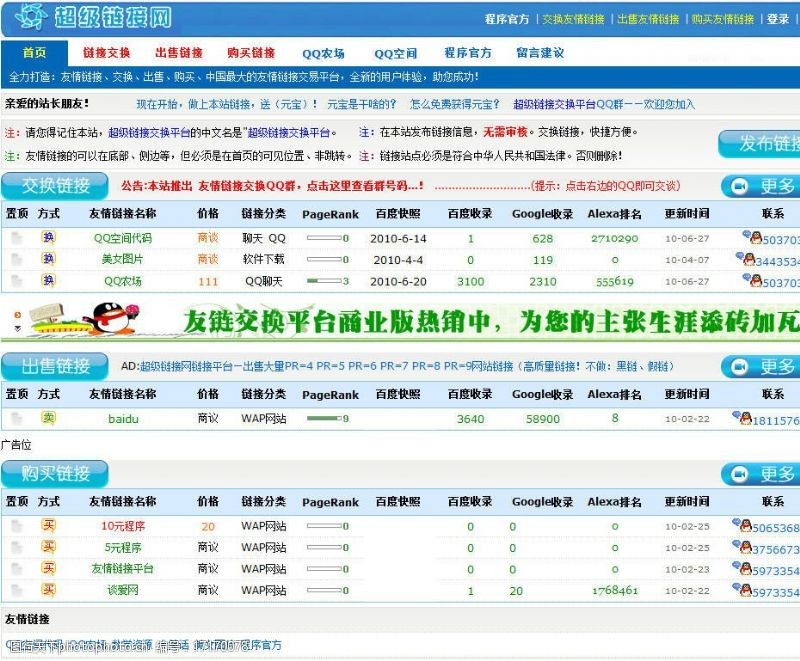Open 更多 button in the 交换链接 section
This screenshot has width=800, height=661.
[x=762, y=186]
